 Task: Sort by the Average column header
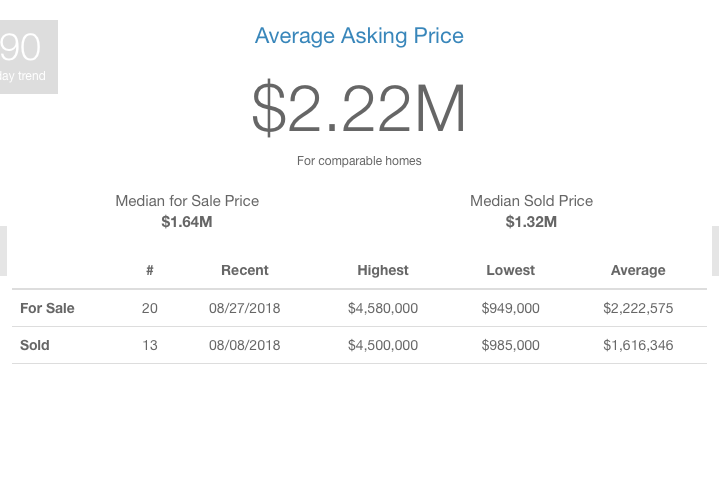[x=638, y=270]
